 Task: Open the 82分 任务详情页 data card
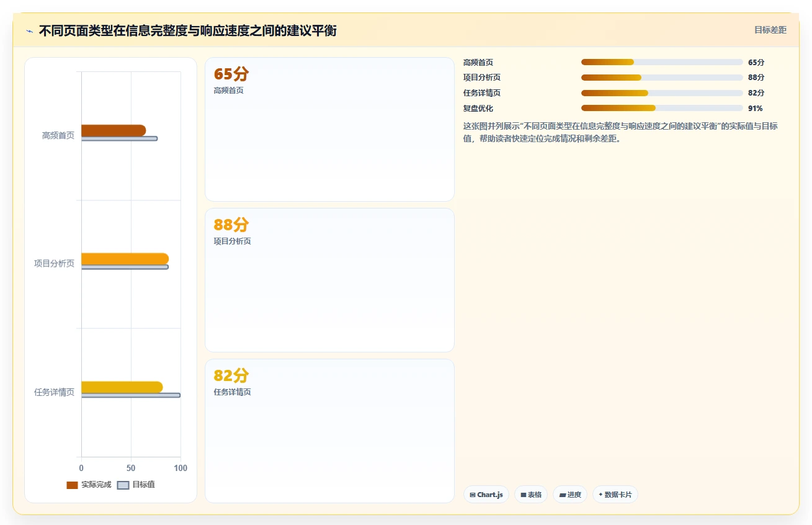329,431
